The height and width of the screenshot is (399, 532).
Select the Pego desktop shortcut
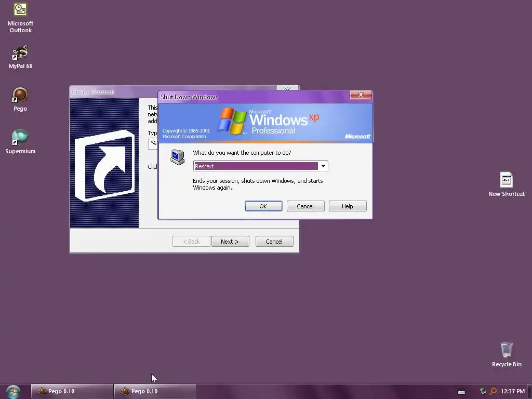coord(20,99)
